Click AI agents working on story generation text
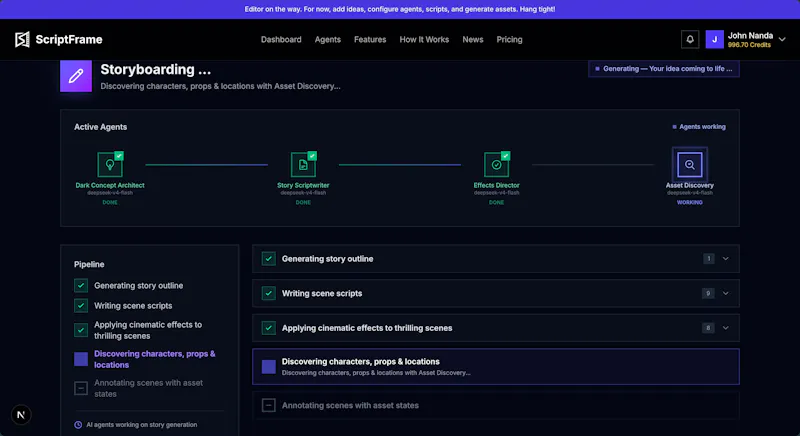800x436 pixels. coord(142,425)
